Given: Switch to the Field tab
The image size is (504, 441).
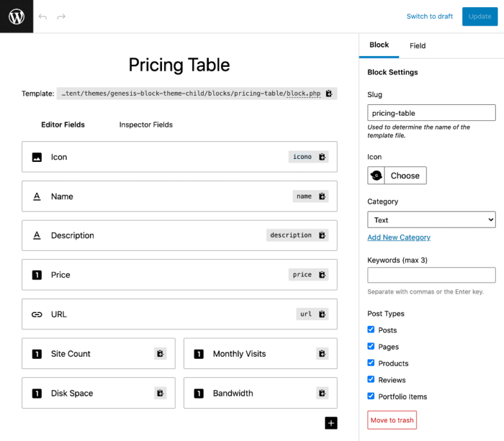Looking at the screenshot, I should coord(417,46).
